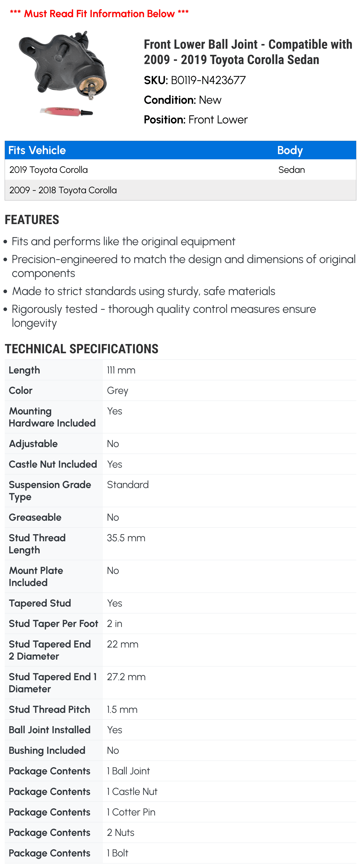Click the Stud Thread Pitch value

pyautogui.click(x=122, y=709)
